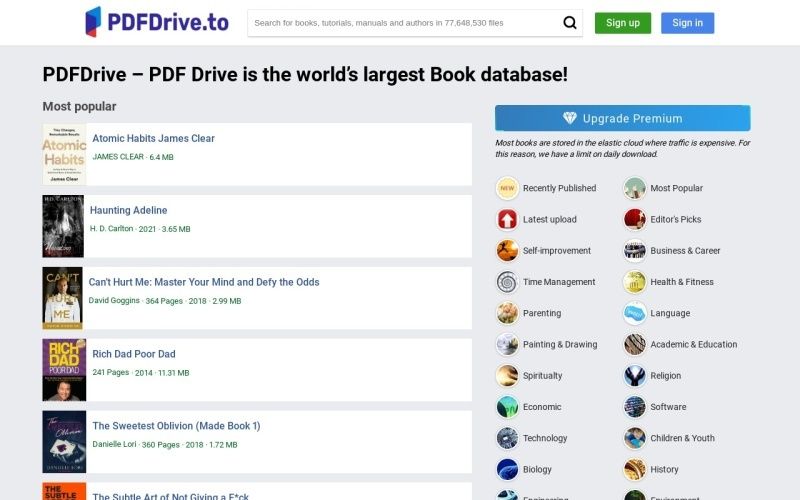This screenshot has height=500, width=800.
Task: Click the H. D. Carlton author text
Action: [111, 229]
